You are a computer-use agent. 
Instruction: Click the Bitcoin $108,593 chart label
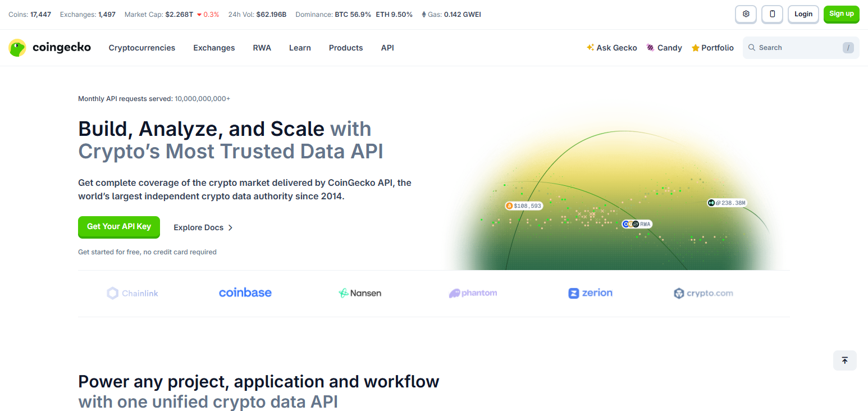(x=524, y=206)
